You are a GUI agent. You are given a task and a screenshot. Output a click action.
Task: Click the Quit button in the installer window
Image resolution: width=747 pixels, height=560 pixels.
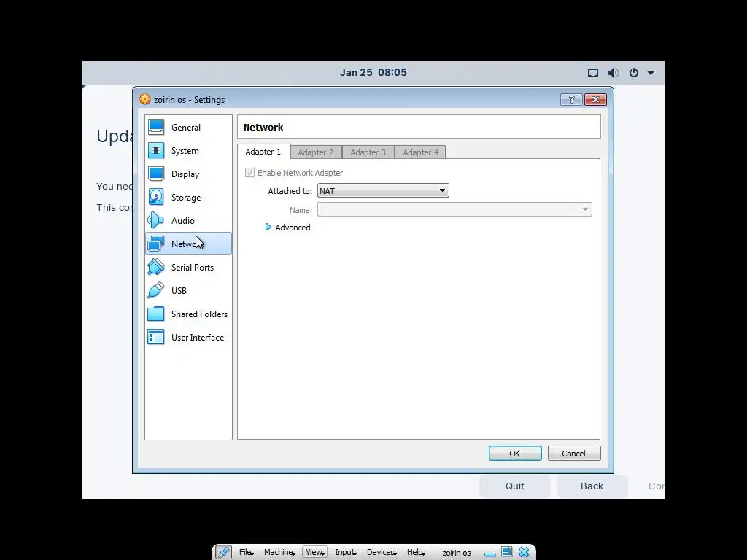coord(515,486)
